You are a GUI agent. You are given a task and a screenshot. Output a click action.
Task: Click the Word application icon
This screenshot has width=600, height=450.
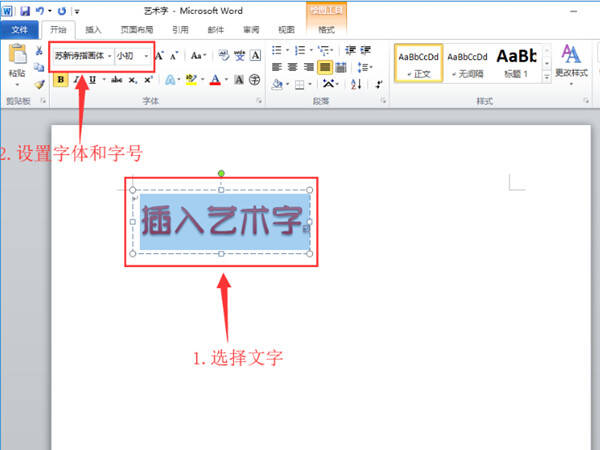pos(7,11)
